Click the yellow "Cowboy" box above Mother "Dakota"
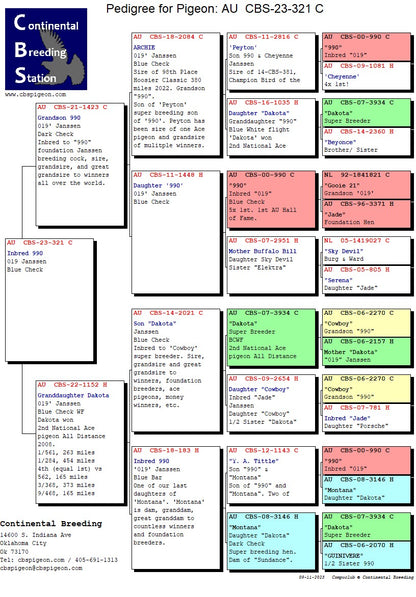 [366, 323]
